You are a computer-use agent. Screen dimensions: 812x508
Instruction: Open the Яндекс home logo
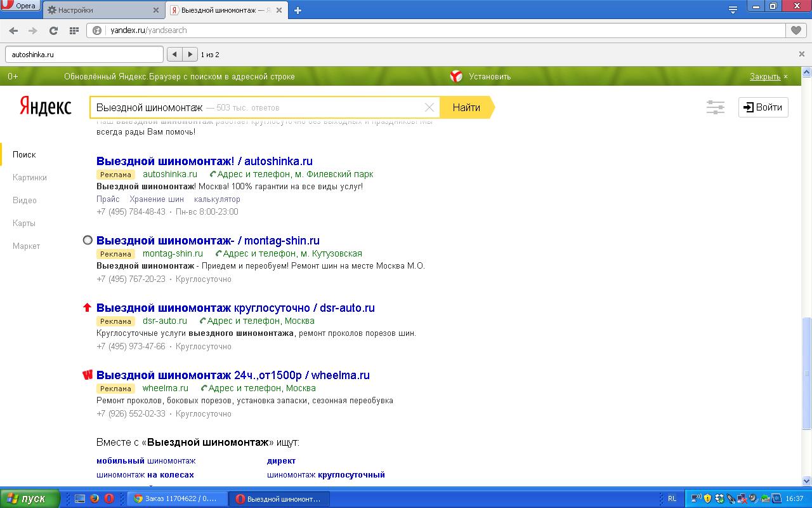pos(45,107)
